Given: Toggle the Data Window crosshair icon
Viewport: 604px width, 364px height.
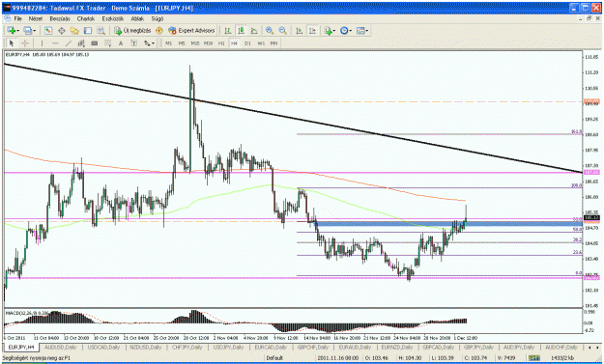Looking at the screenshot, I should coord(61,30).
